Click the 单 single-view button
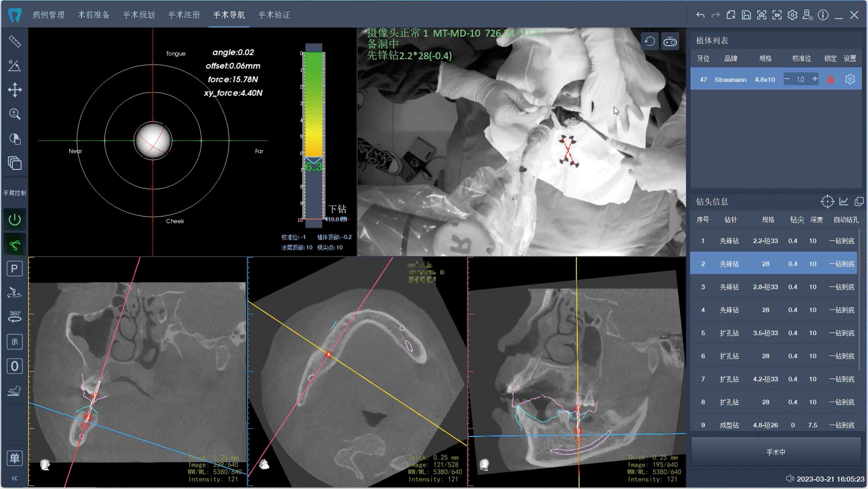 [x=14, y=458]
